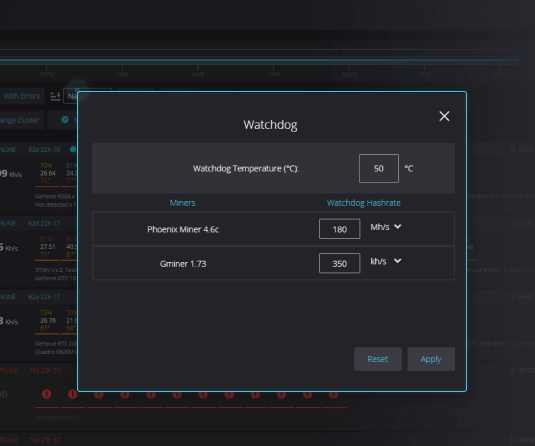Click the Watchdog dialog title
This screenshot has height=446, width=535.
[x=270, y=125]
